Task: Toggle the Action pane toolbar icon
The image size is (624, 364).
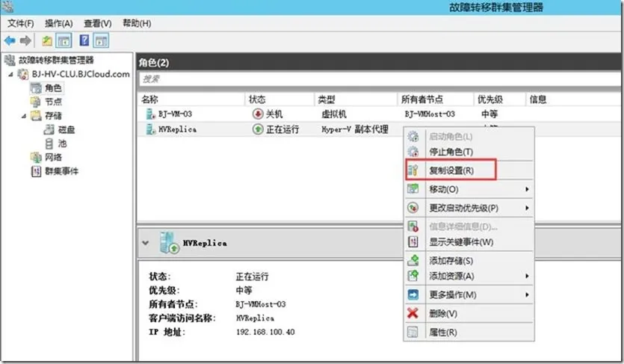Action: point(101,40)
